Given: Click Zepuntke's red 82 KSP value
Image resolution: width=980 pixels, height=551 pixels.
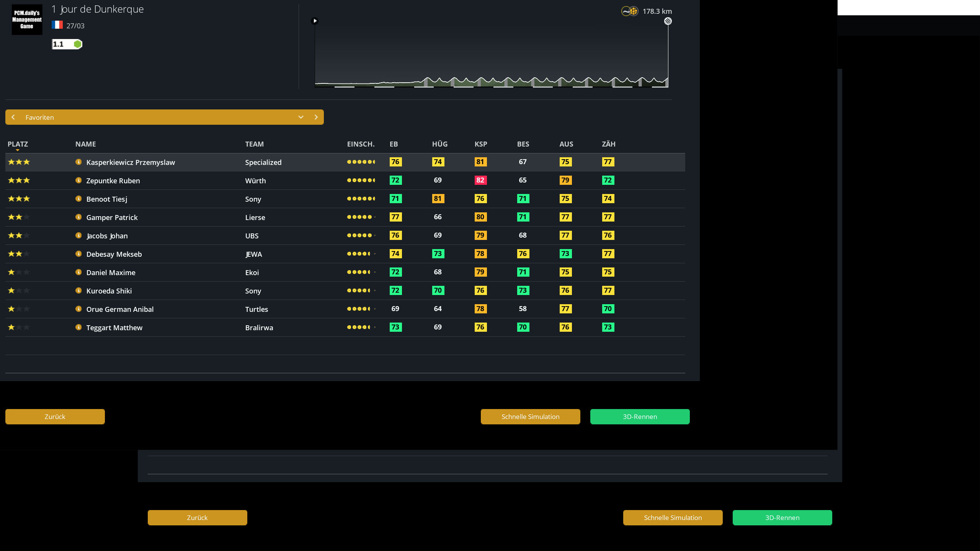Looking at the screenshot, I should (x=480, y=180).
